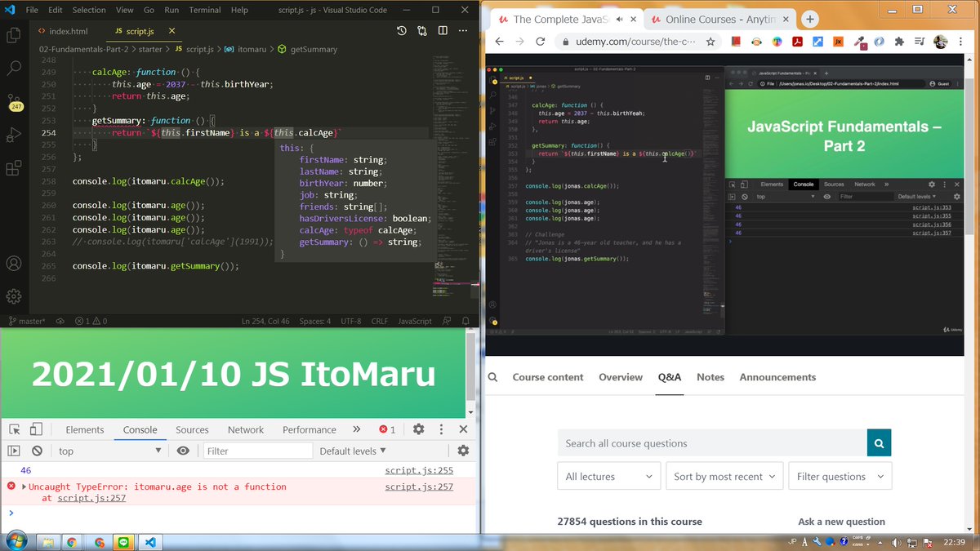Go back in Chrome browser
This screenshot has height=551, width=980.
click(x=499, y=42)
